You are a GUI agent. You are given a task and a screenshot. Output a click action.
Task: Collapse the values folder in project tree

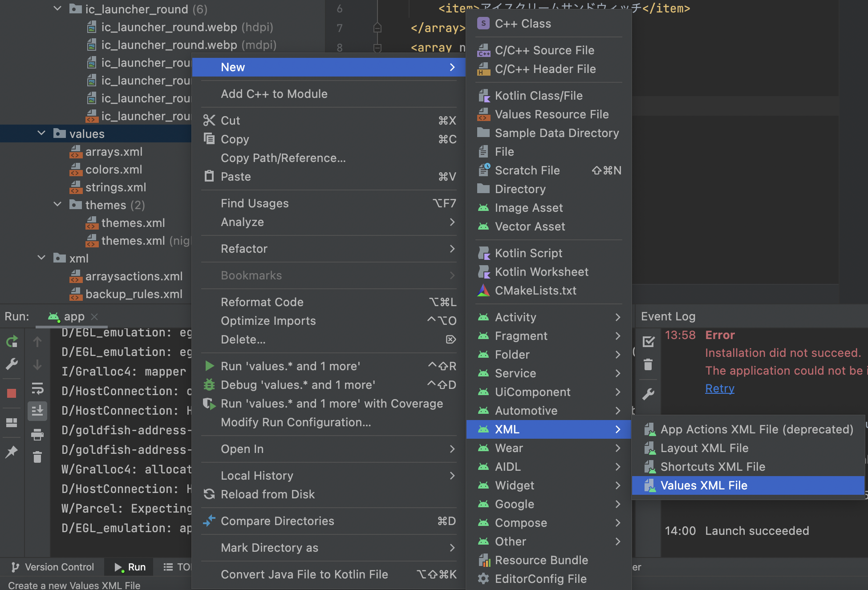pyautogui.click(x=41, y=133)
